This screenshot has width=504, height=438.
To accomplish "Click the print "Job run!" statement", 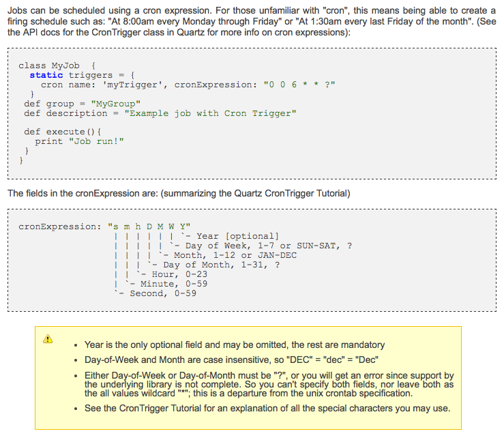I will pyautogui.click(x=79, y=141).
